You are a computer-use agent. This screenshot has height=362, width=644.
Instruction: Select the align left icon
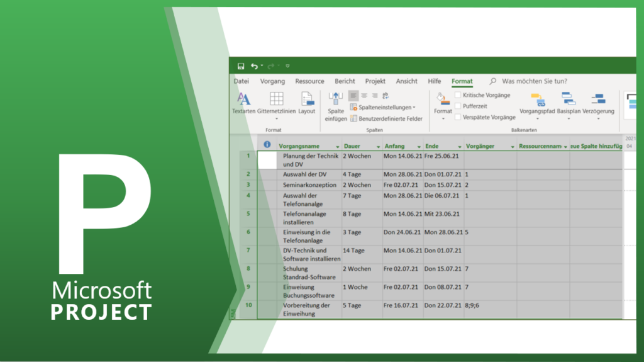coord(353,96)
